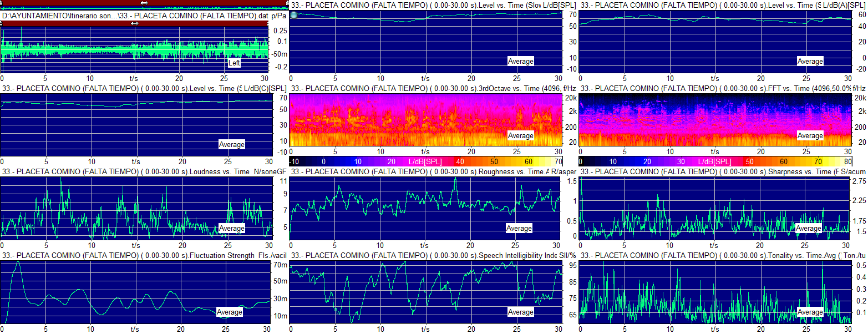Click the Left channel legend in waveform plot
868x334 pixels.
pyautogui.click(x=235, y=63)
